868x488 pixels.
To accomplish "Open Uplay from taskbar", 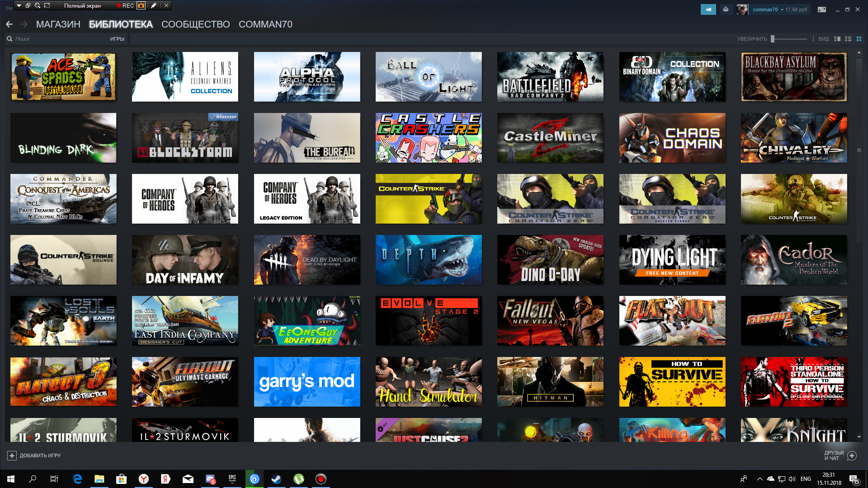I will (255, 479).
